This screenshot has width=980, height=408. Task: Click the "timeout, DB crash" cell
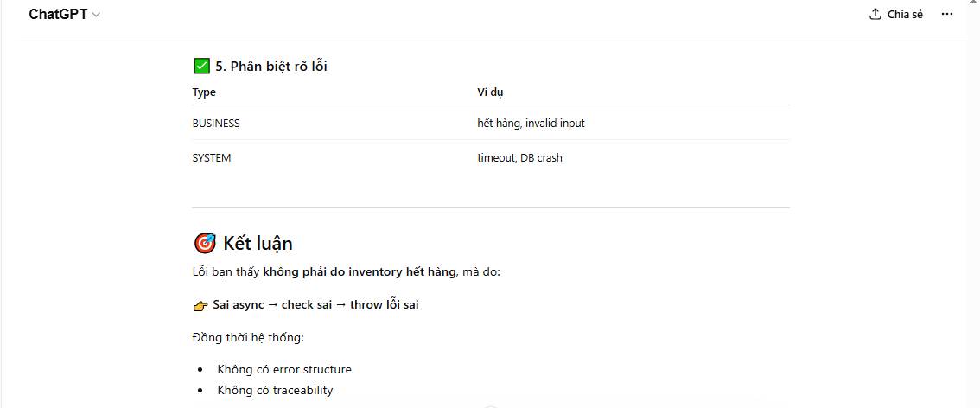point(519,158)
